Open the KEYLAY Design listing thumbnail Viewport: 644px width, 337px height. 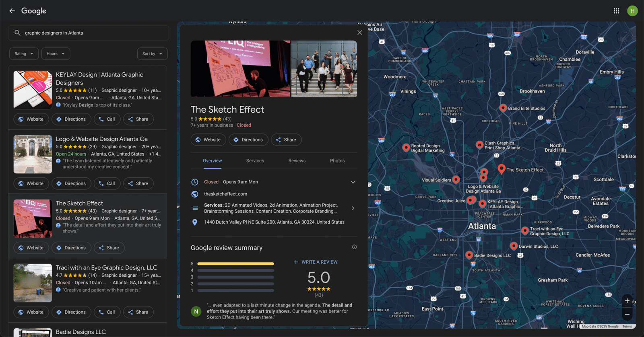(x=33, y=90)
